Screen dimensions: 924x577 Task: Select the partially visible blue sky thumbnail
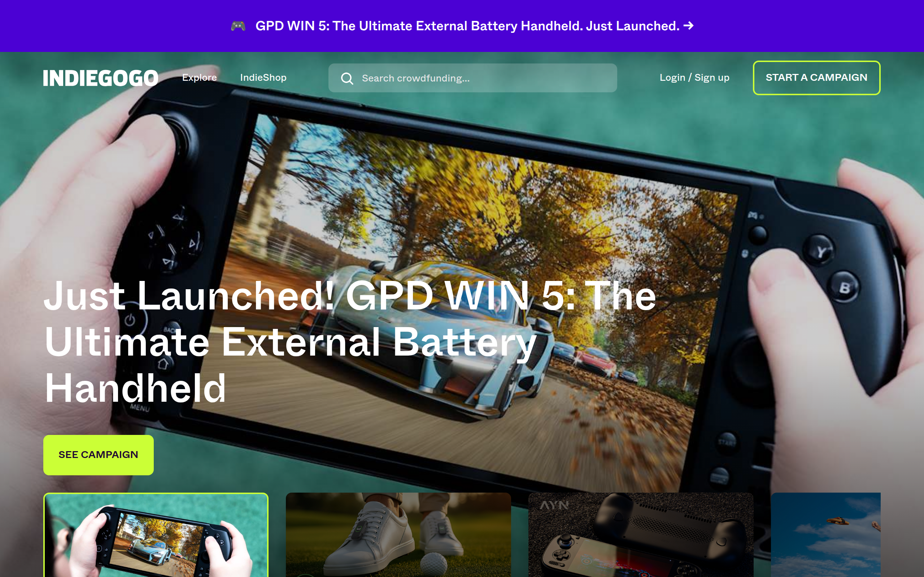click(x=825, y=535)
